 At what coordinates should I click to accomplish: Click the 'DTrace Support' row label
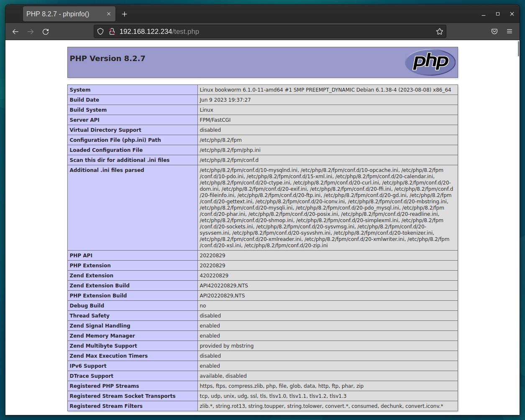[91, 376]
